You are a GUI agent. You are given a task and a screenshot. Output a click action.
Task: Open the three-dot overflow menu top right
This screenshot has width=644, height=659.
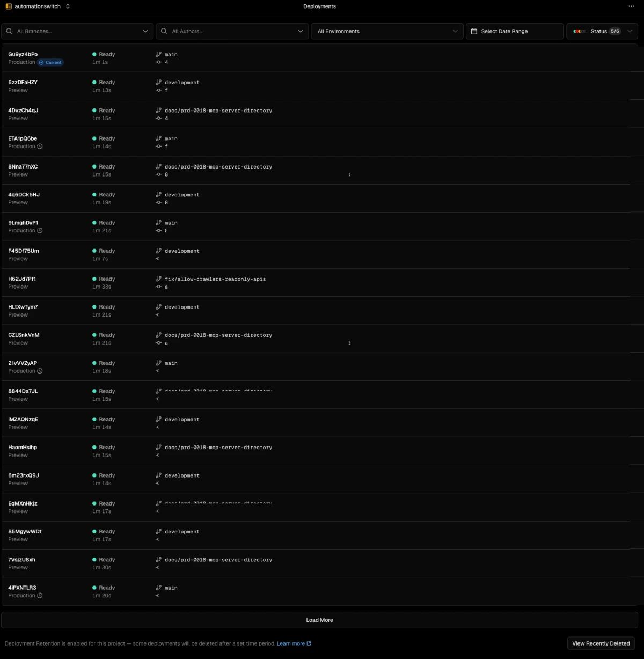(x=631, y=6)
